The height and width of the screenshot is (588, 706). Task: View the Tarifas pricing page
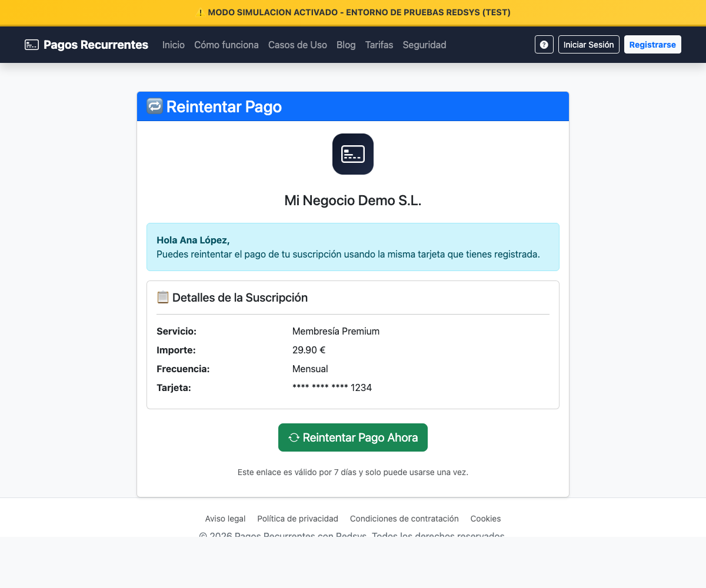379,45
